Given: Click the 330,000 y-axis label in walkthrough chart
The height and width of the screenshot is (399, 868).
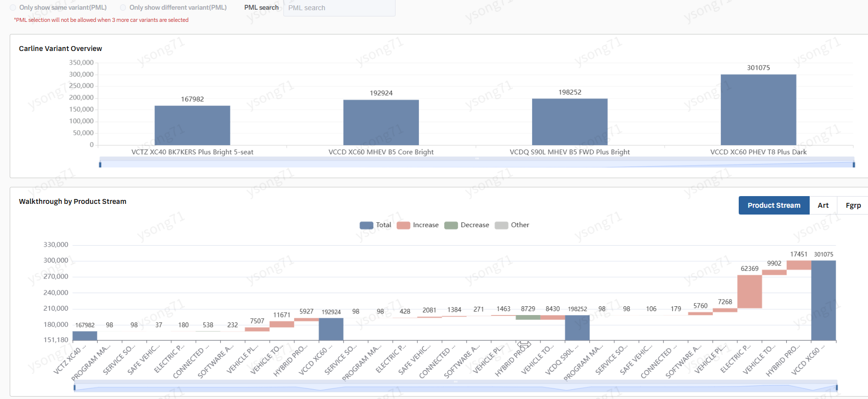Looking at the screenshot, I should [x=56, y=245].
